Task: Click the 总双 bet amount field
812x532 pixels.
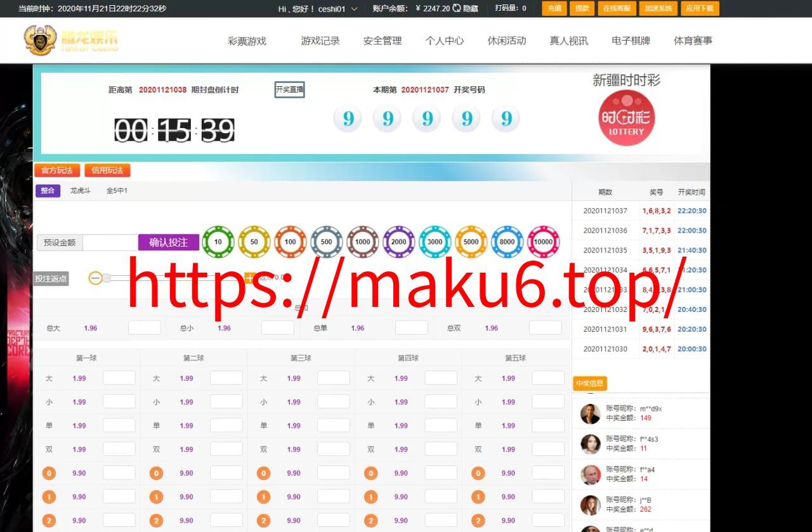Action: pos(546,328)
